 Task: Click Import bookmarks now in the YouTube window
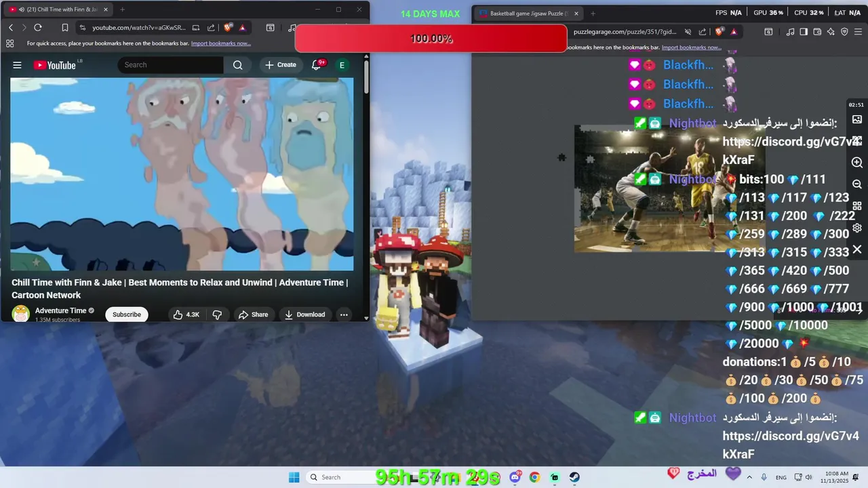(220, 43)
